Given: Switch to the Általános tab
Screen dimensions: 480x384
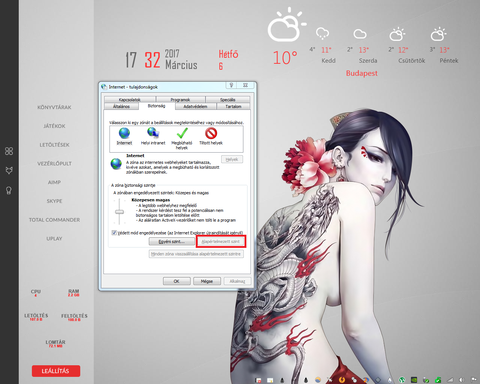Looking at the screenshot, I should [121, 106].
